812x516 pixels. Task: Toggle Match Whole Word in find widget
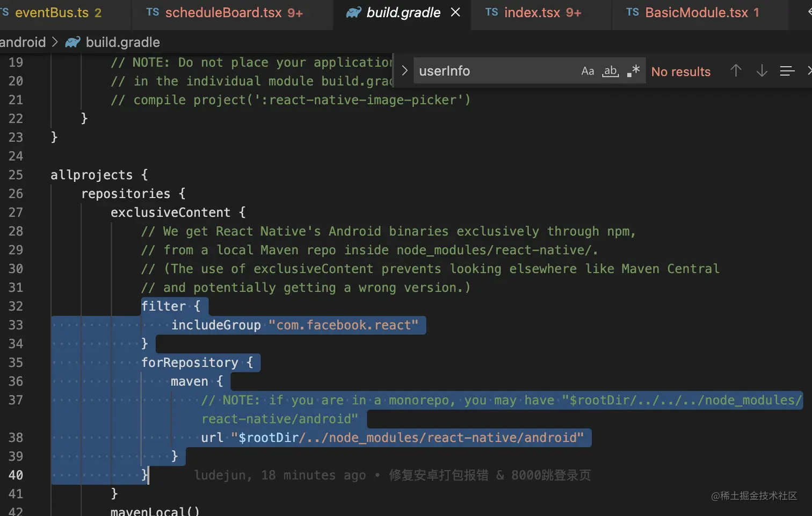pyautogui.click(x=610, y=71)
